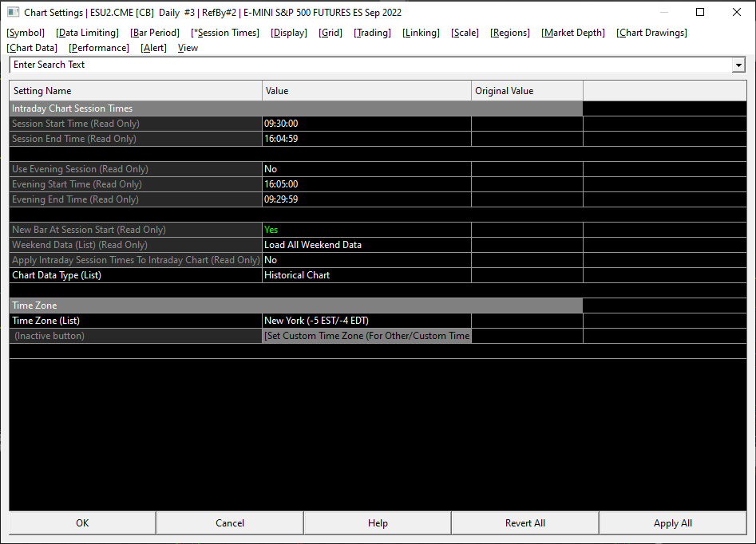Select the Scale tab

click(465, 33)
